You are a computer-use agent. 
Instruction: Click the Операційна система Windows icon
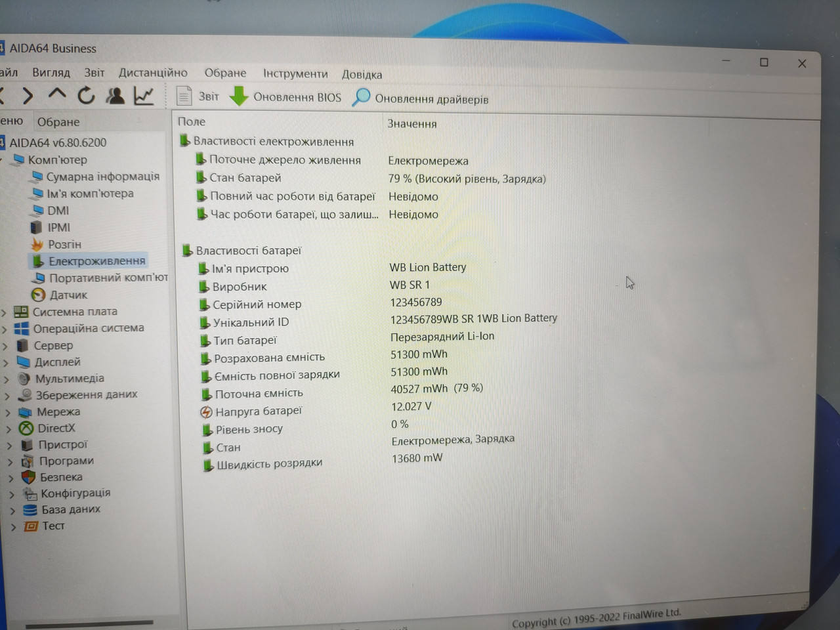[22, 328]
